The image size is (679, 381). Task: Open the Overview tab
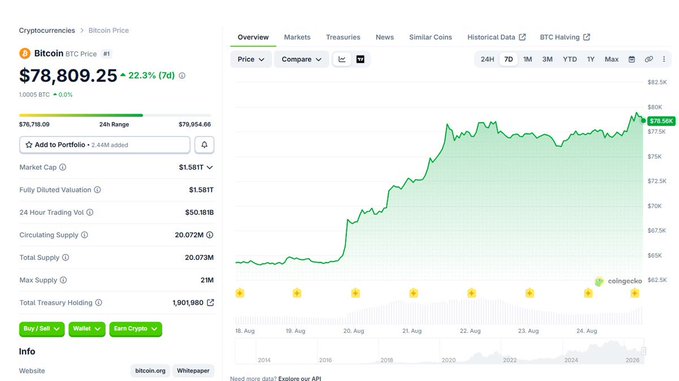[253, 37]
